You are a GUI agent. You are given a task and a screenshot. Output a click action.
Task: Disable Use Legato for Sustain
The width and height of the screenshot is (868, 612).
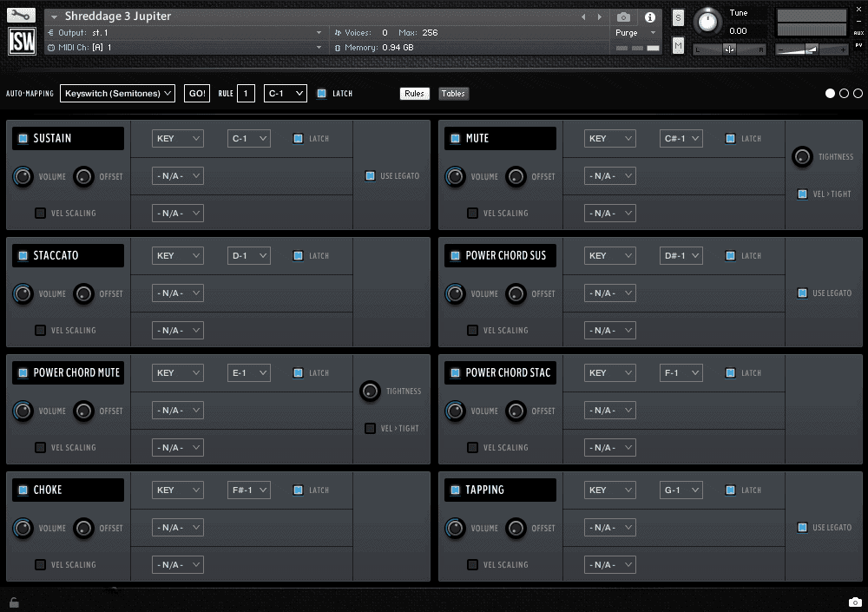point(370,175)
